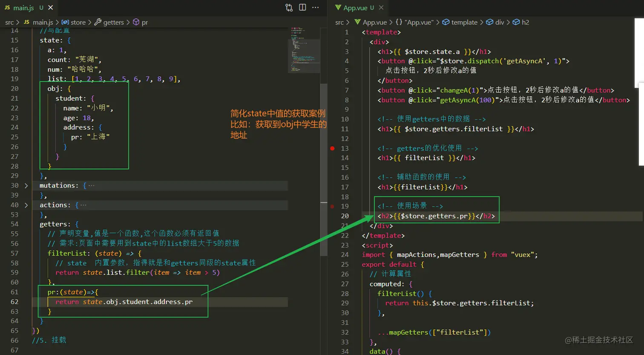
Task: Click "filterList: (state) => {" in main.js
Action: click(x=95, y=253)
